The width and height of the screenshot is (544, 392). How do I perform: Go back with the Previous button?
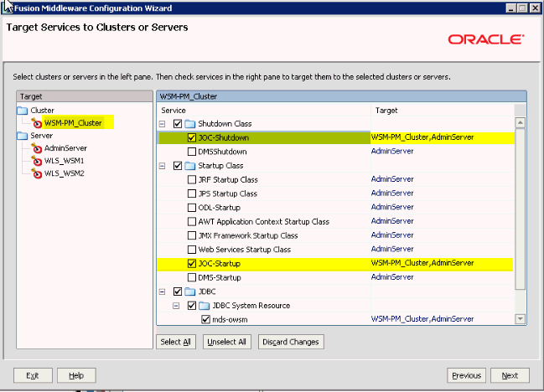(466, 375)
